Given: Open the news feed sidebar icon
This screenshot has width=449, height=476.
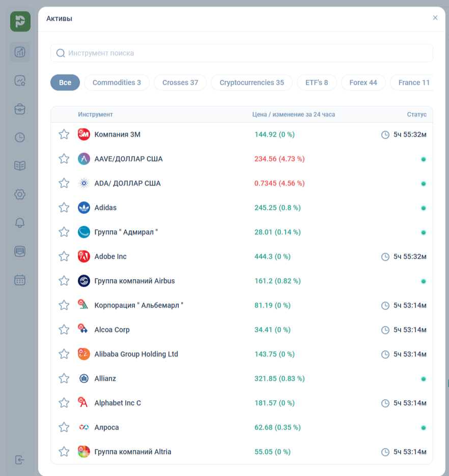Looking at the screenshot, I should pyautogui.click(x=20, y=251).
